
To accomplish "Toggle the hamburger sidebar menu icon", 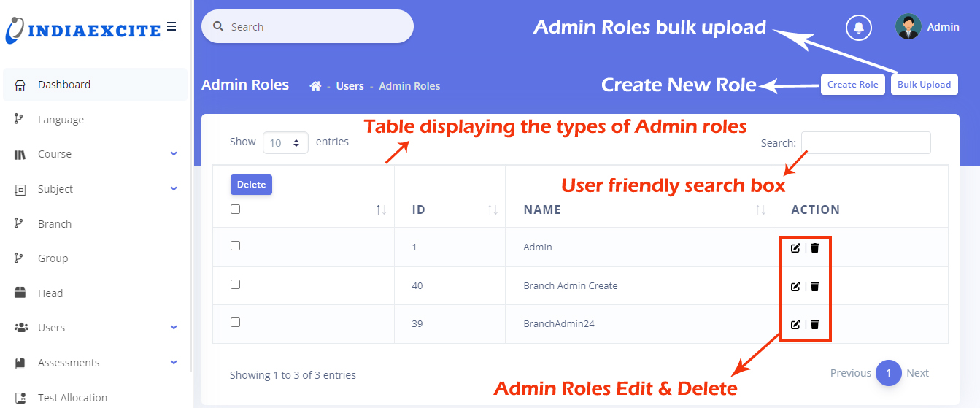I will point(171,27).
